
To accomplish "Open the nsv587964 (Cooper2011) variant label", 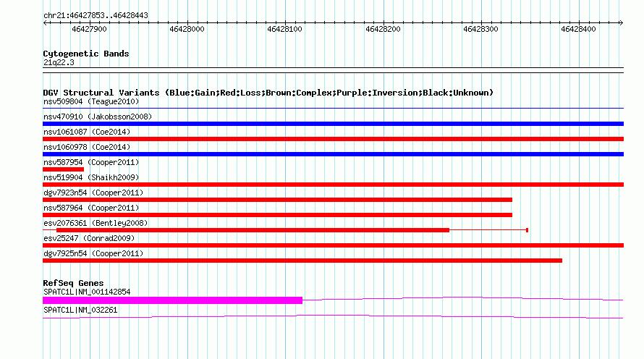I will point(91,208).
